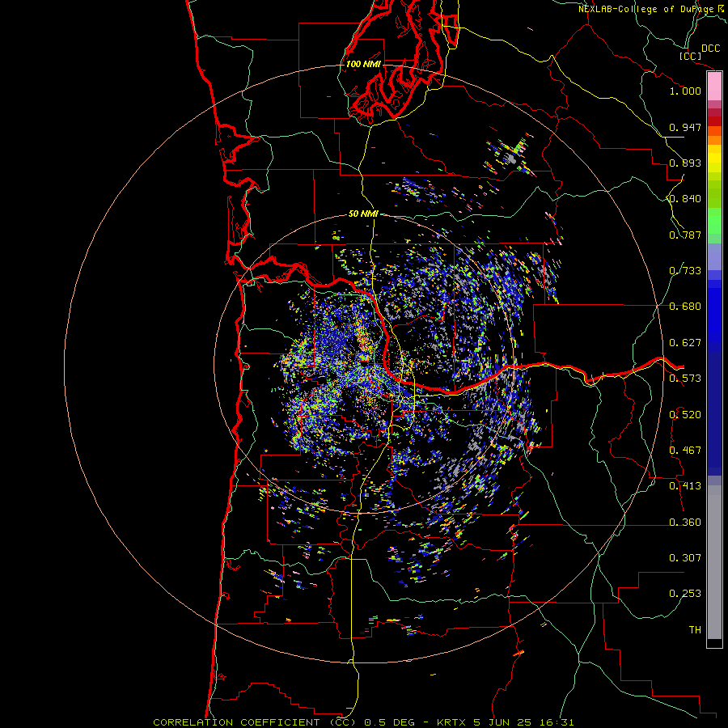Pick the dark navy color bar segment

tap(714, 408)
